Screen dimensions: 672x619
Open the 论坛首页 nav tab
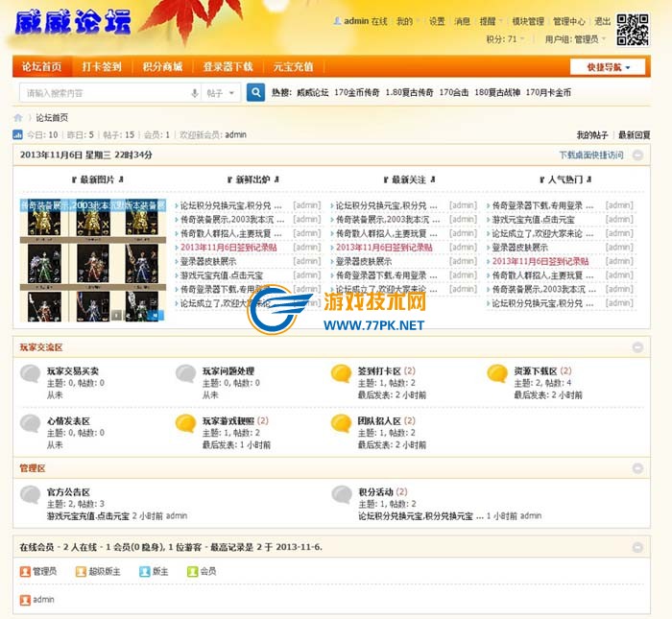pyautogui.click(x=41, y=67)
